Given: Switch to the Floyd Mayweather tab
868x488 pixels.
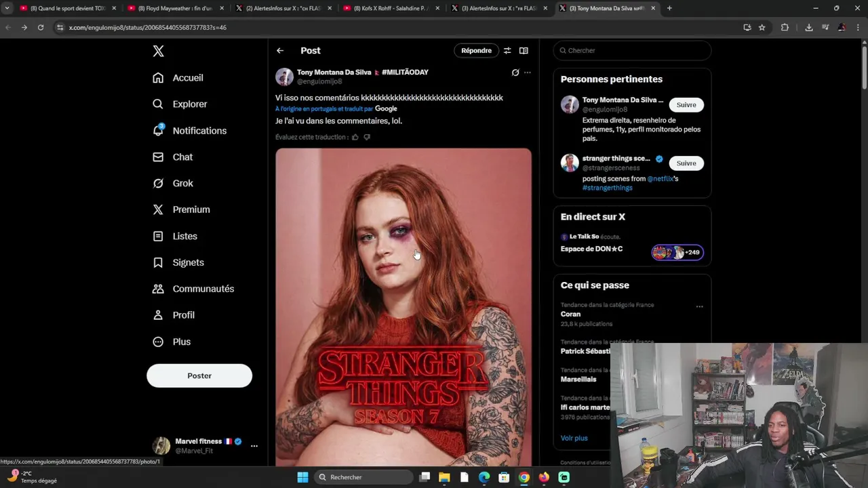Looking at the screenshot, I should [x=175, y=8].
